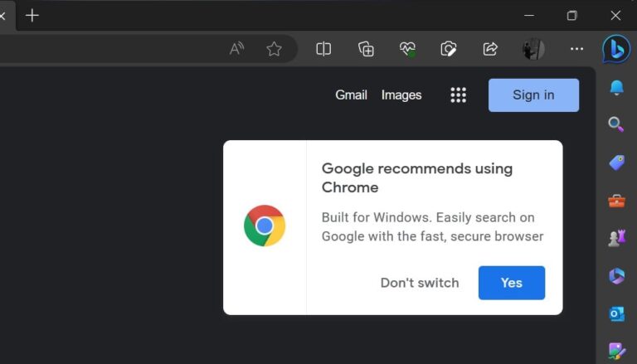Image resolution: width=637 pixels, height=364 pixels.
Task: Open Settings and more three-dot menu
Action: pos(576,49)
